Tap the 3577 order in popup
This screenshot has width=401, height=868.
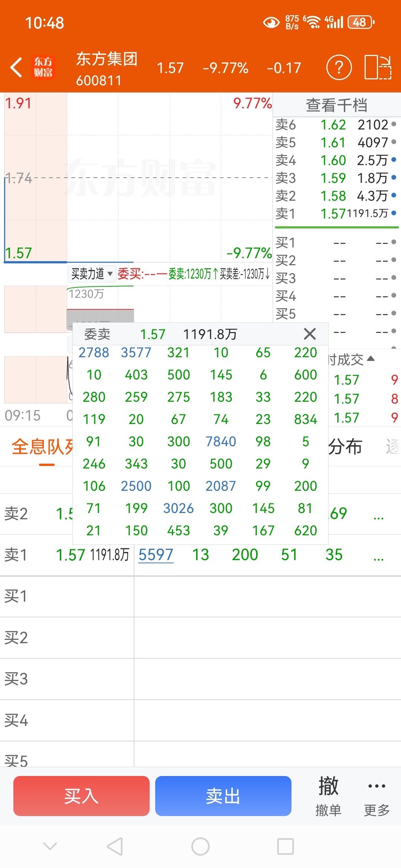pyautogui.click(x=136, y=352)
